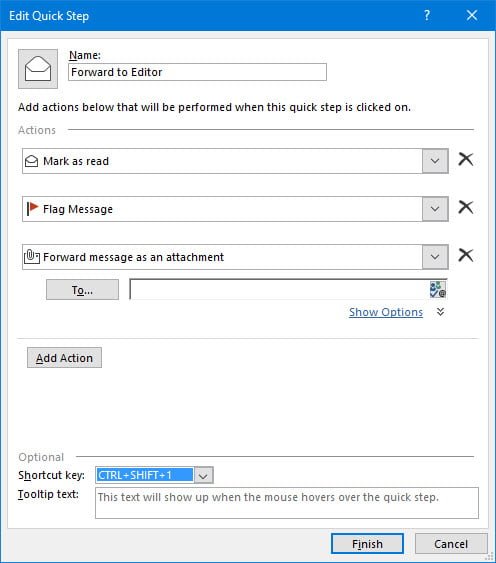Click the open envelope icon in Mark as read
The width and height of the screenshot is (496, 563).
32,161
